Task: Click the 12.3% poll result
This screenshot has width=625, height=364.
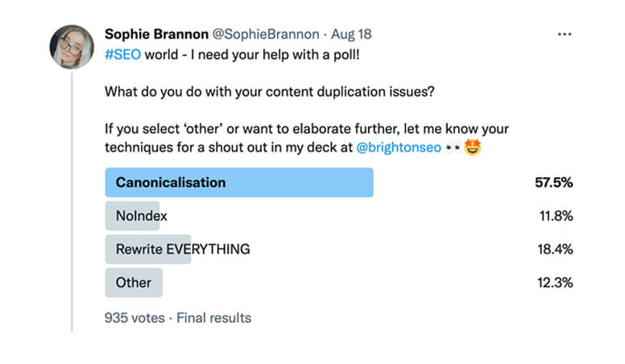Action: click(x=554, y=283)
